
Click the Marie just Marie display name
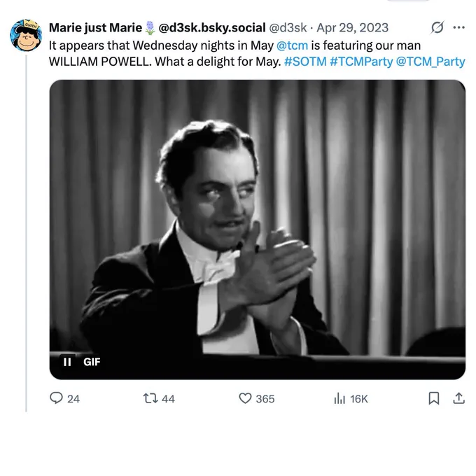coord(95,27)
